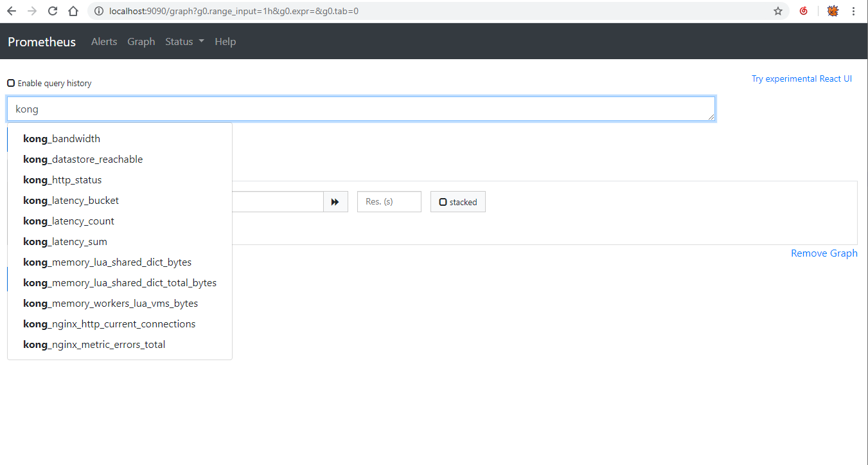
Task: Select kong_nginx_http_current_connections suggestion
Action: coord(120,324)
